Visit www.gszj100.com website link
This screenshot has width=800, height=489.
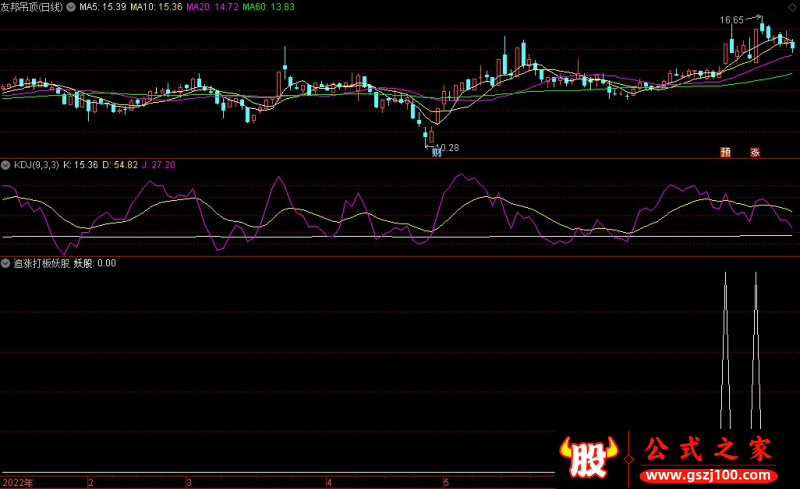coord(708,476)
